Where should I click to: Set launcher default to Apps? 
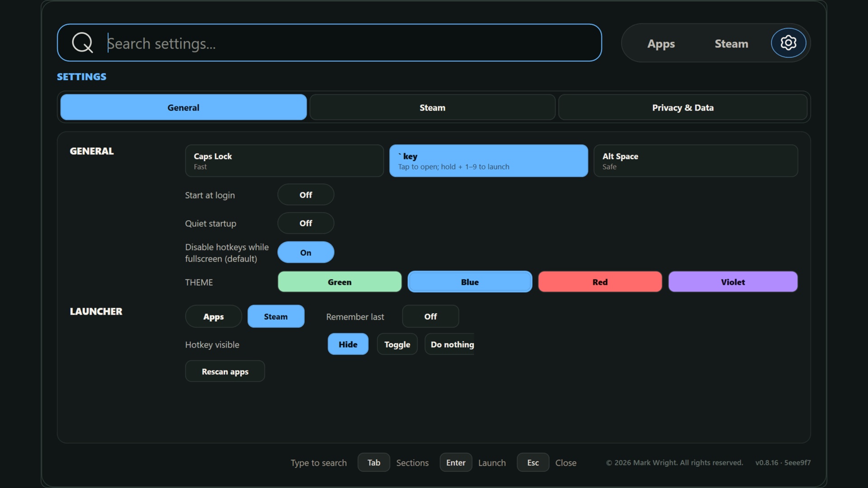click(213, 316)
